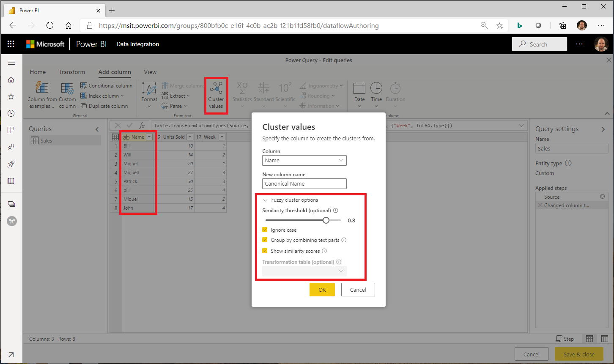
Task: Open Favorites star in sidebar
Action: point(11,96)
